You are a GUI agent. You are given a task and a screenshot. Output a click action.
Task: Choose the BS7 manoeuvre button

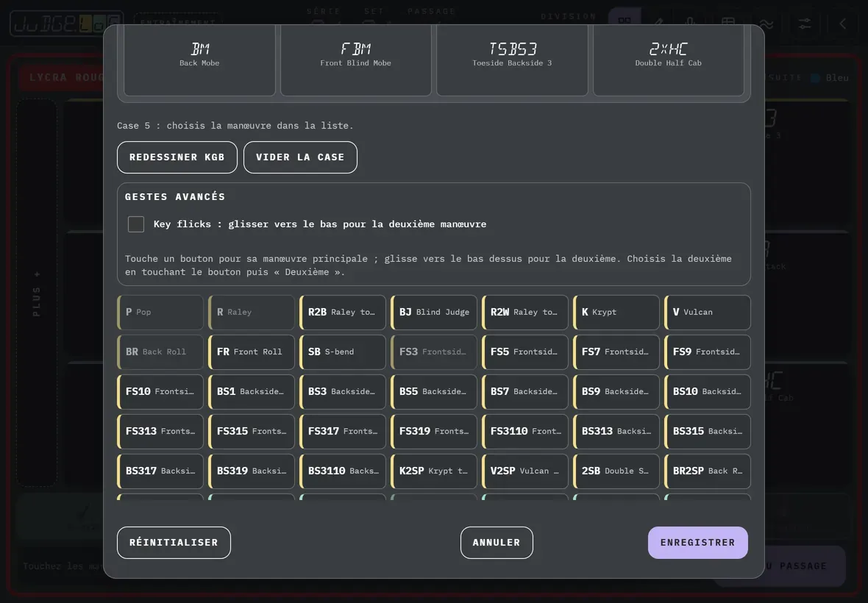[525, 392]
